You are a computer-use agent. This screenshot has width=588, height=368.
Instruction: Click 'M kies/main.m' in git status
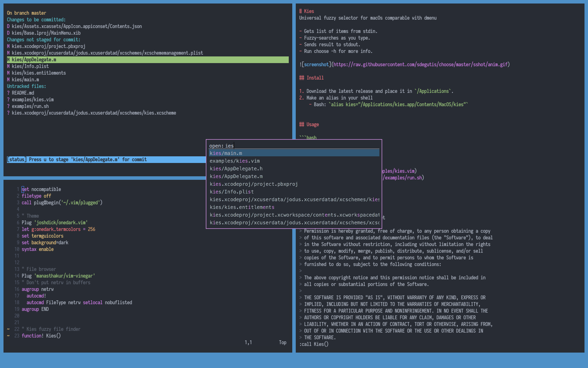click(23, 80)
